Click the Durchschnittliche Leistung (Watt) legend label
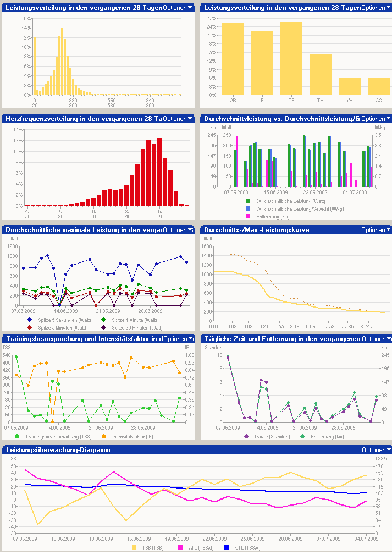Screen dimensions: 392x554 click(283, 201)
